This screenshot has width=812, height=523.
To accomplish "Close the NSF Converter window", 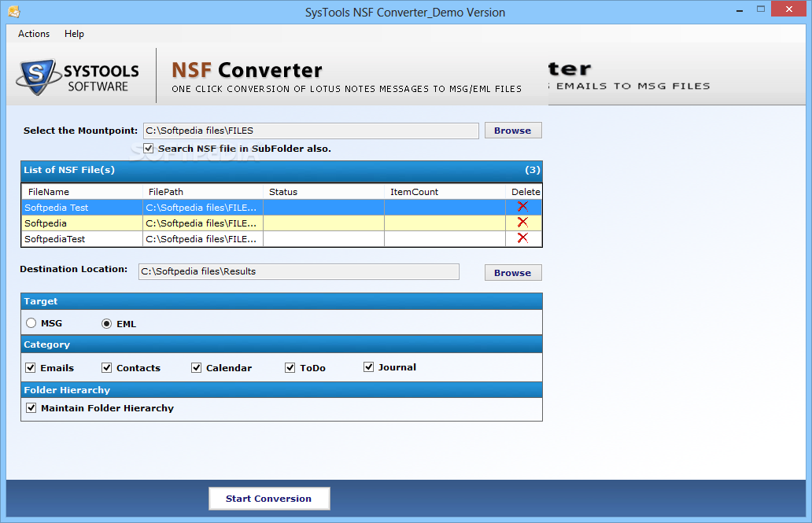I will click(x=788, y=9).
